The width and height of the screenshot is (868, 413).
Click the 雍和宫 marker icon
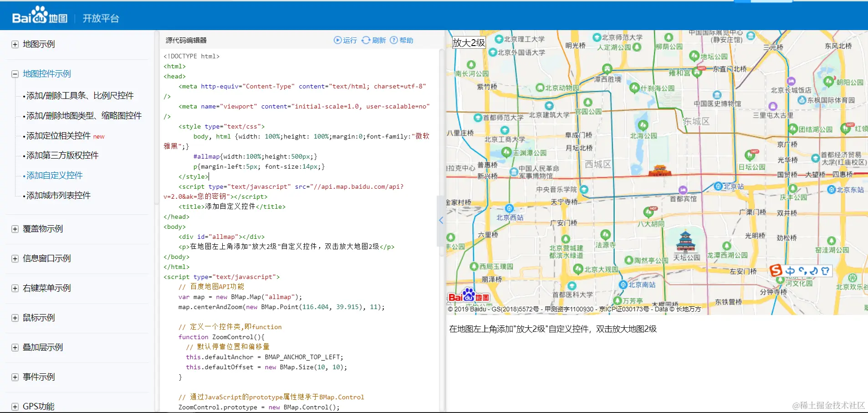pyautogui.click(x=697, y=72)
